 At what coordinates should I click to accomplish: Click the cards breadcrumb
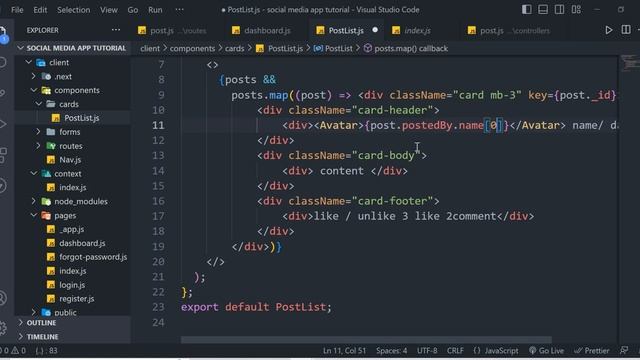tap(234, 49)
